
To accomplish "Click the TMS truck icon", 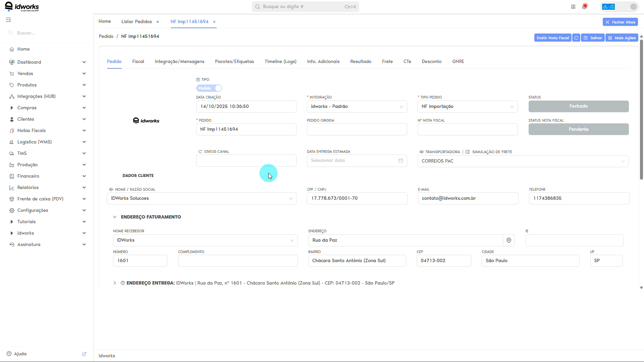I will click(12, 154).
